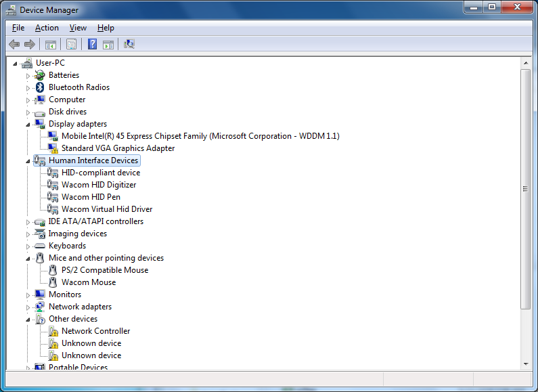The width and height of the screenshot is (538, 392).
Task: Expand the Disk drives node
Action: pyautogui.click(x=28, y=112)
